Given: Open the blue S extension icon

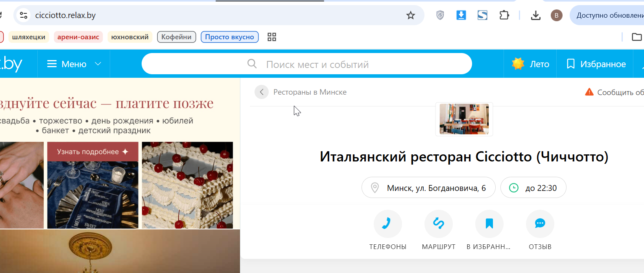Looking at the screenshot, I should pos(483,15).
